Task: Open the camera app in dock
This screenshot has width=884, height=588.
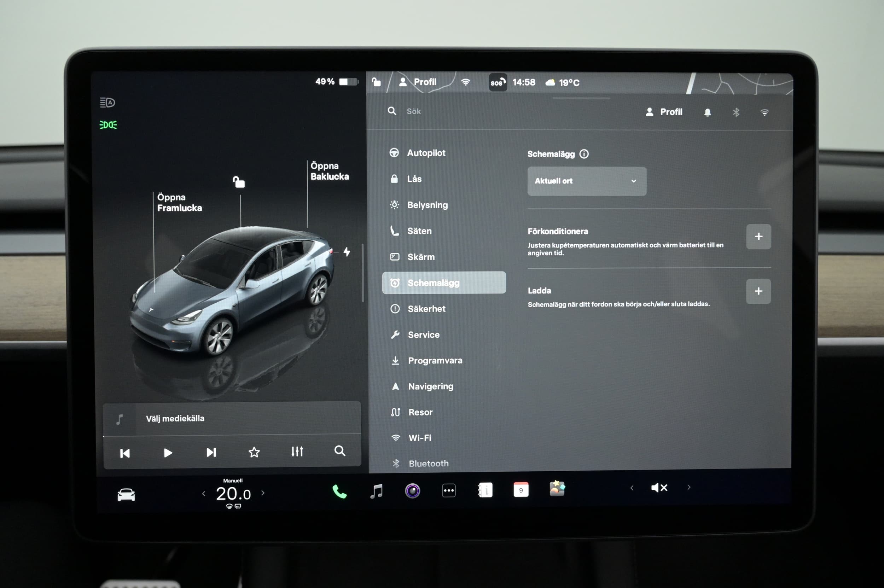Action: (412, 491)
